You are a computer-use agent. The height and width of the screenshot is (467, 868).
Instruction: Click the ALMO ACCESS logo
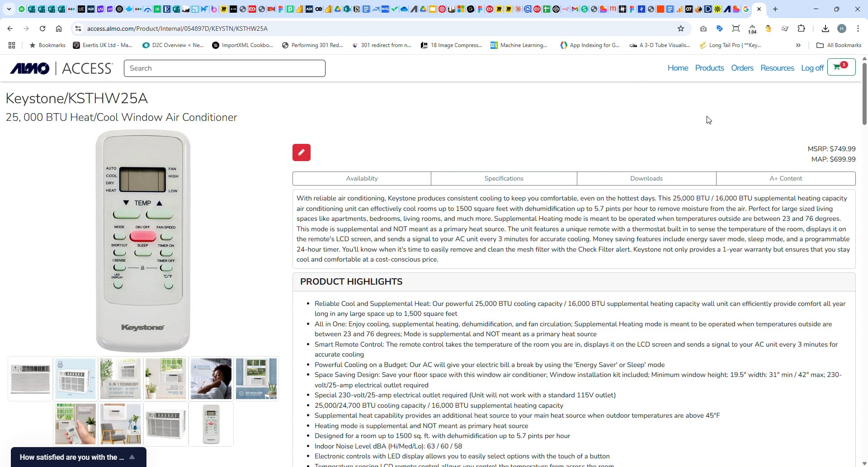pyautogui.click(x=60, y=68)
